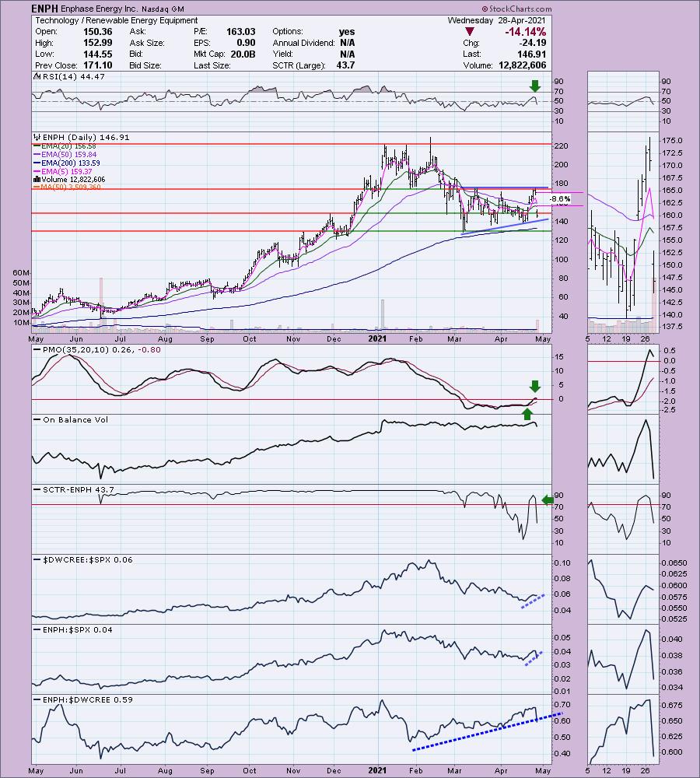Click the Prev Close value 171.10

pyautogui.click(x=98, y=65)
